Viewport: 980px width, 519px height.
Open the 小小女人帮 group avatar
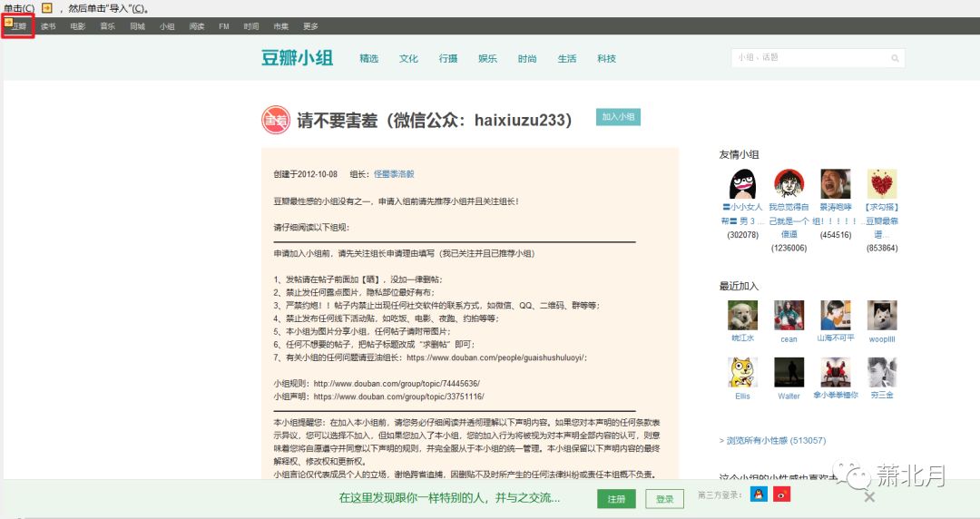pos(742,184)
